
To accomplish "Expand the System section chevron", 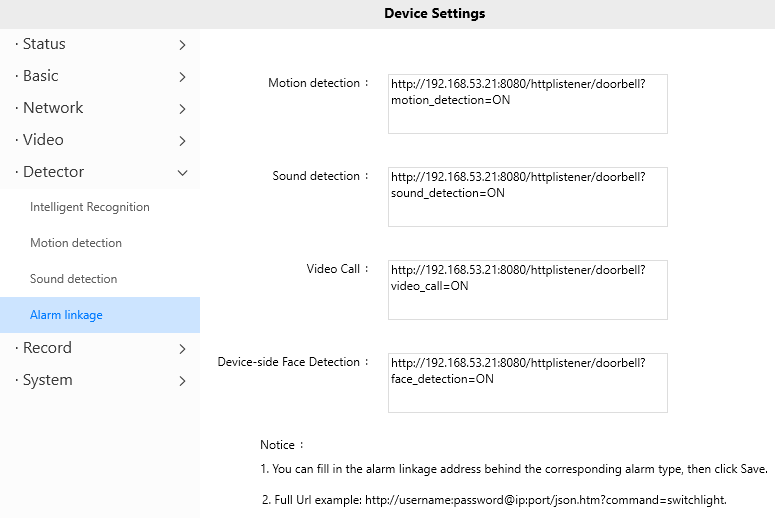I will click(182, 381).
